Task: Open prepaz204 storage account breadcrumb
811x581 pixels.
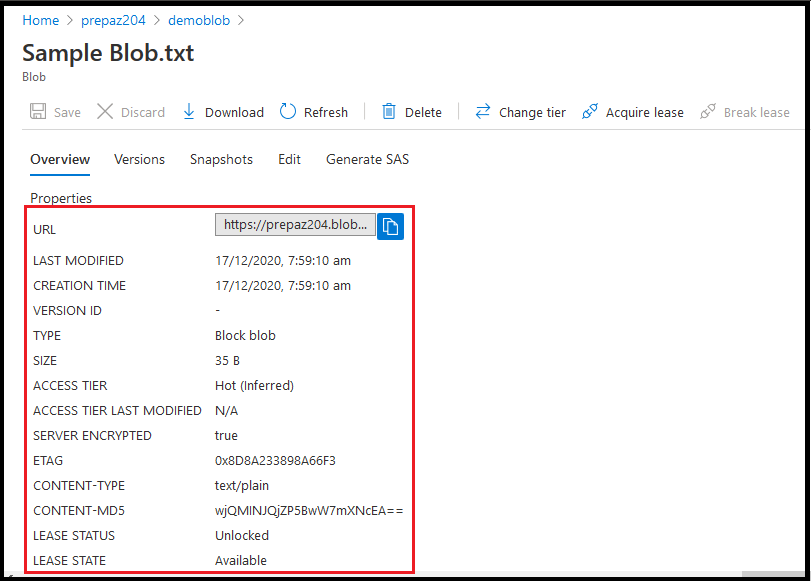Action: (113, 19)
